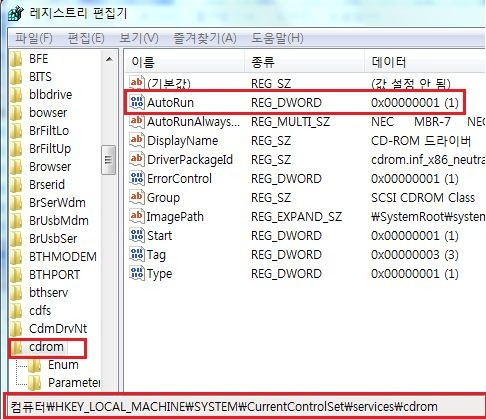This screenshot has height=419, width=486.
Task: Select the Brserid key
Action: tap(47, 185)
